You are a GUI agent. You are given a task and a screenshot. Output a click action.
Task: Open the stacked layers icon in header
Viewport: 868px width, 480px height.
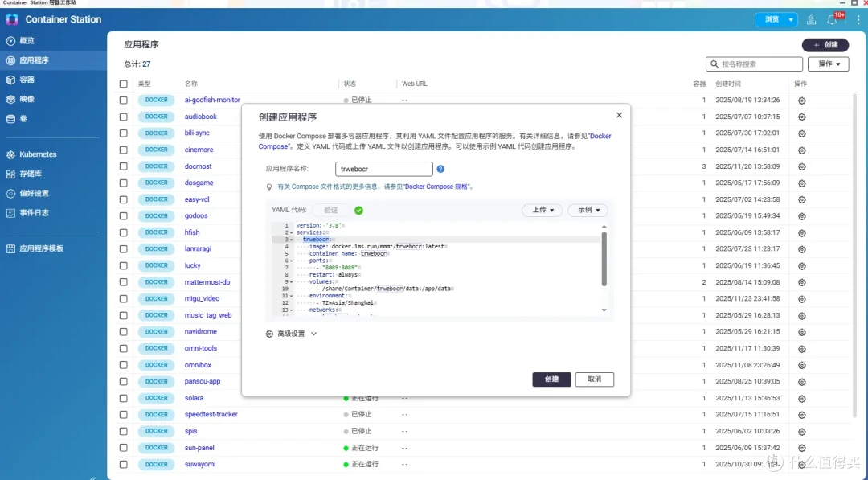(811, 20)
